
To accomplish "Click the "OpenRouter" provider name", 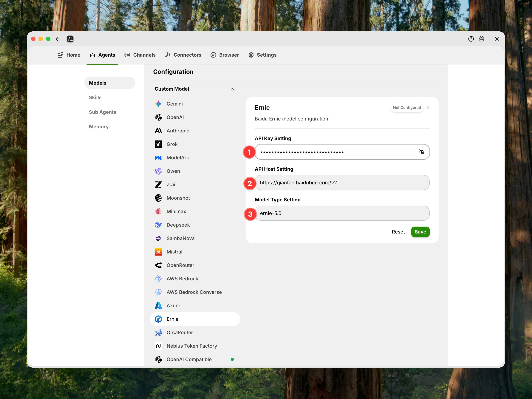I will [x=180, y=265].
